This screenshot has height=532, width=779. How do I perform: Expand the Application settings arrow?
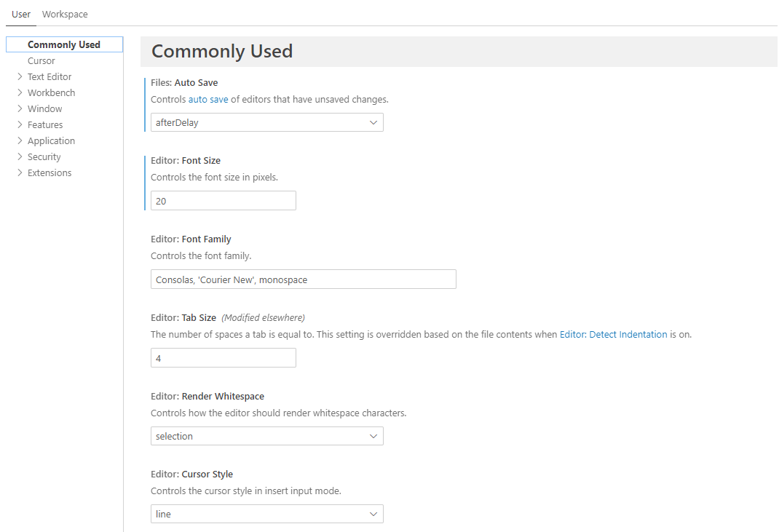20,140
